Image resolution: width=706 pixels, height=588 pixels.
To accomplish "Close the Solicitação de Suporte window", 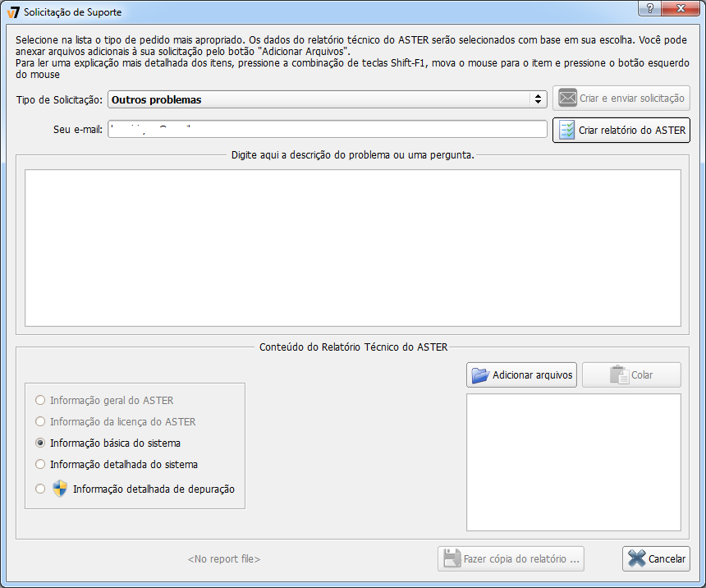I will 683,7.
